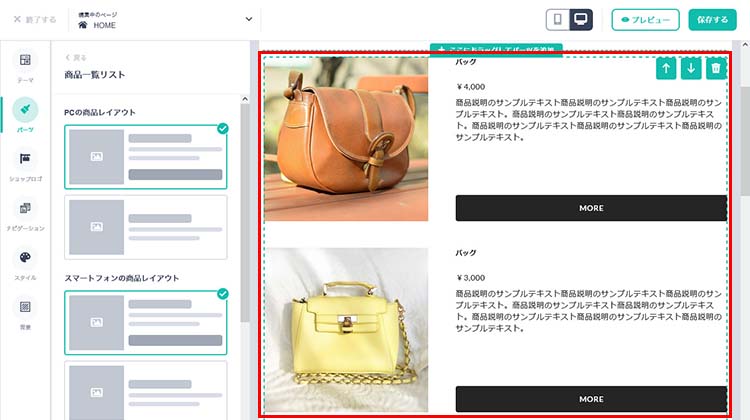Screen dimensions: 750x420
Task: Click the スマートフォンの商品レイアウト label
Action: (122, 278)
